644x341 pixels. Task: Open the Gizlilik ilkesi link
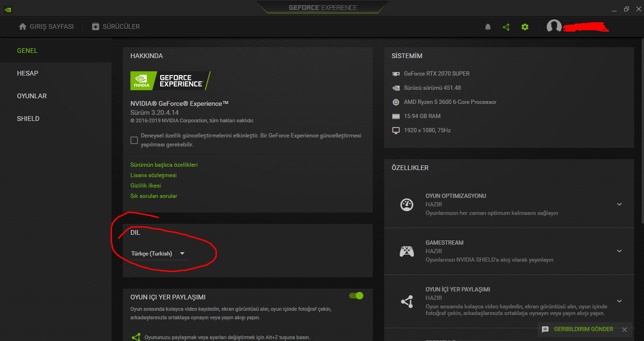coord(146,186)
